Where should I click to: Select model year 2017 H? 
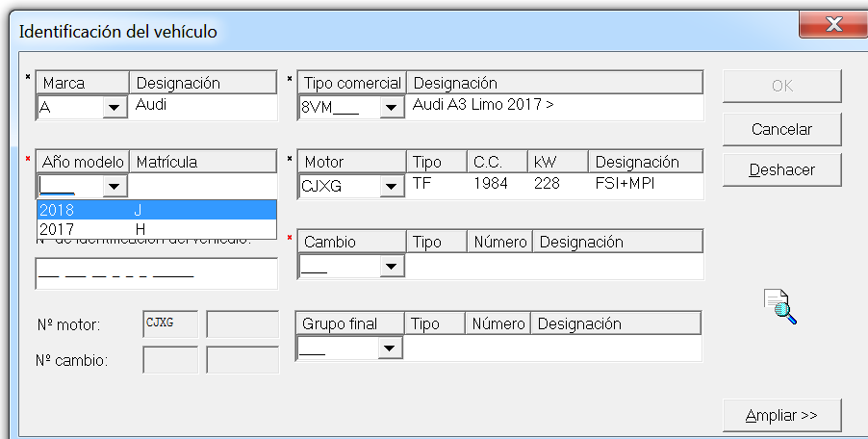tap(157, 228)
